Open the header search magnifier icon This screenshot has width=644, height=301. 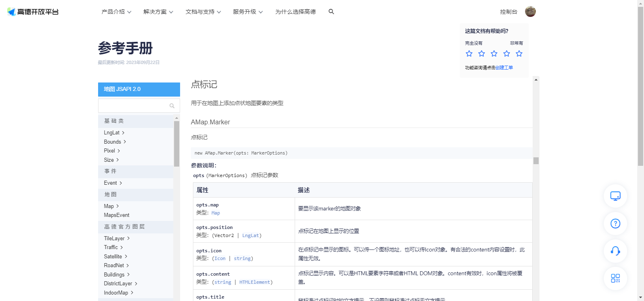click(x=331, y=12)
